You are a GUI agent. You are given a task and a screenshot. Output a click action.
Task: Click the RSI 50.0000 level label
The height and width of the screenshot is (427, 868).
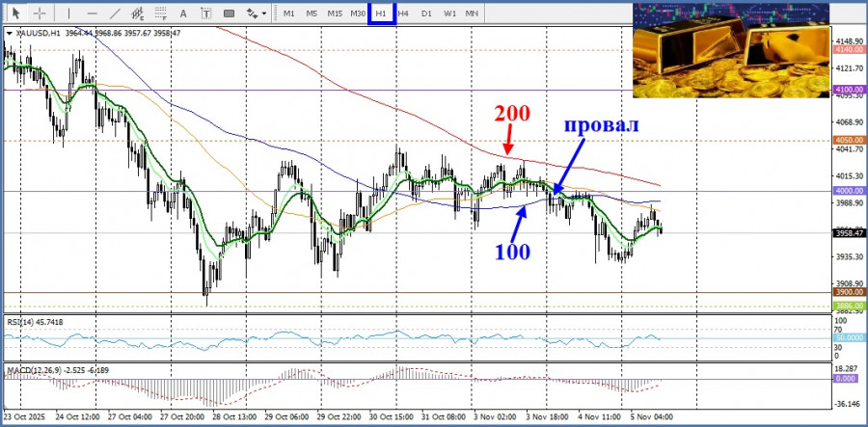(x=848, y=337)
